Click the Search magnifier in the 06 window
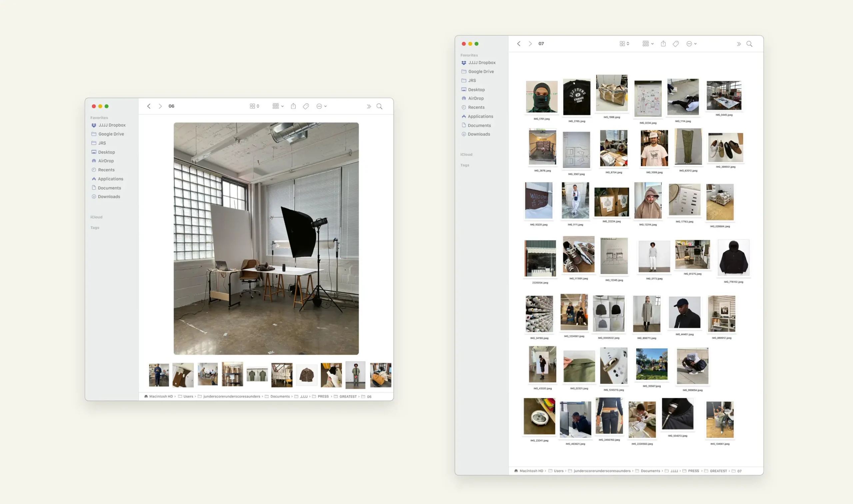The width and height of the screenshot is (853, 504). click(x=379, y=106)
